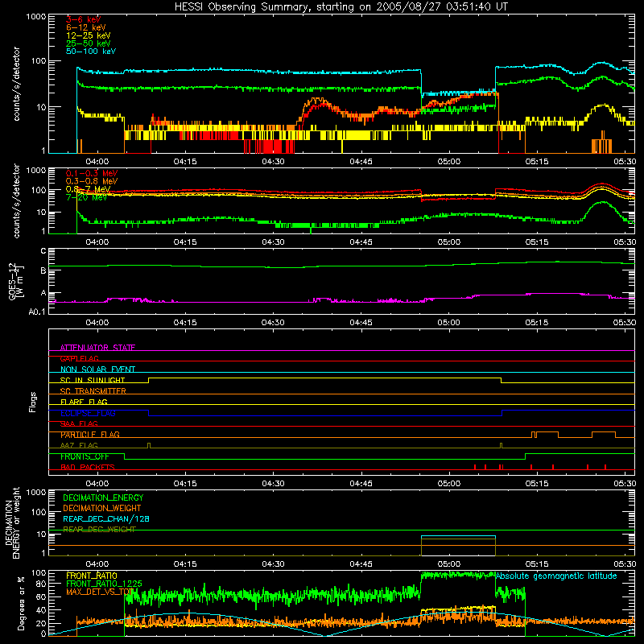Select the NON_SOLAR_EVENT flag label

click(97, 369)
